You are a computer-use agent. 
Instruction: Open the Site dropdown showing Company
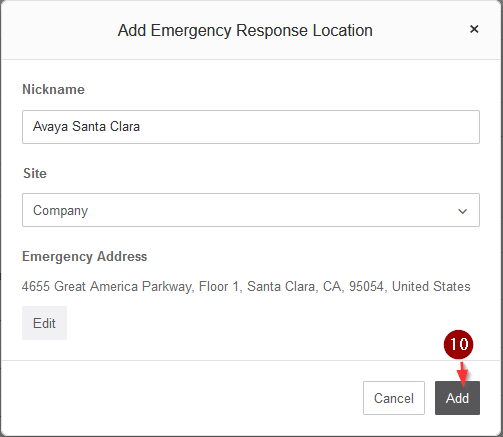(x=251, y=210)
